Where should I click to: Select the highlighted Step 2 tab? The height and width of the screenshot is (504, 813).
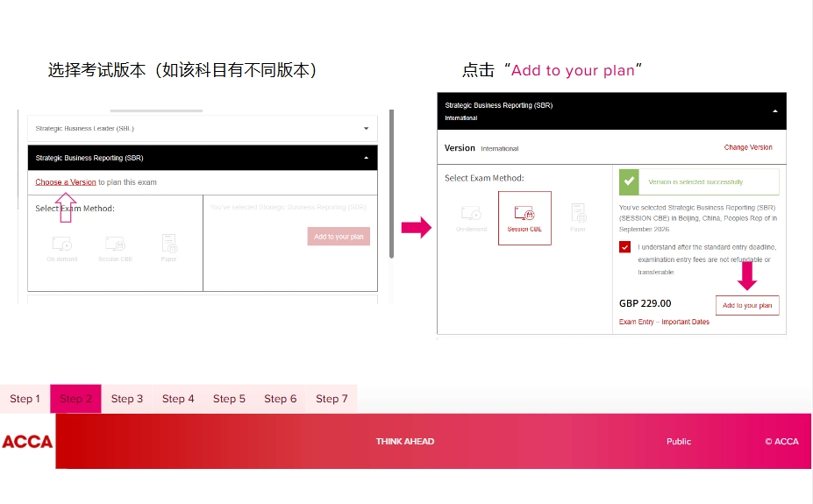[75, 399]
